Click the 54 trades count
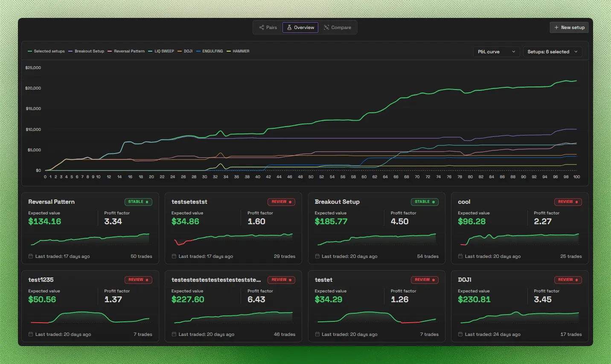611x364 pixels. click(428, 257)
